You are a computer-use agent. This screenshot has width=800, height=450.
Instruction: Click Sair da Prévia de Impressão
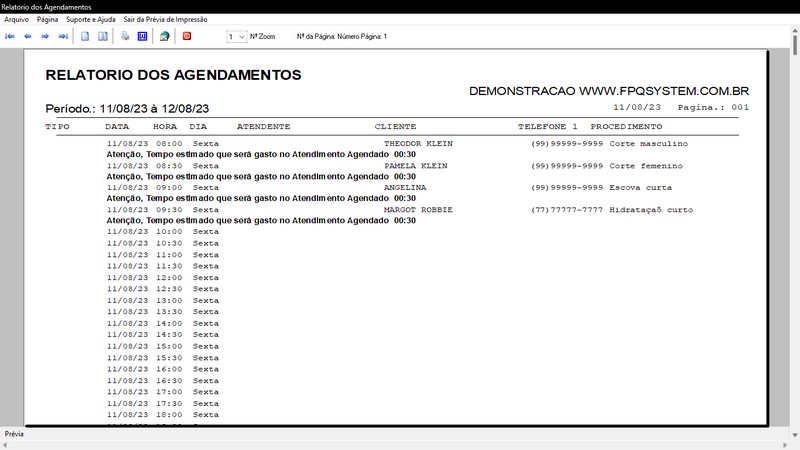(x=165, y=19)
